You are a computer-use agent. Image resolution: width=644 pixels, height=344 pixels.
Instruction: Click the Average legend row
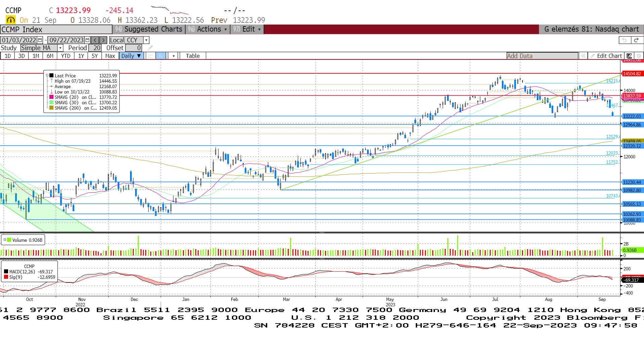point(83,86)
